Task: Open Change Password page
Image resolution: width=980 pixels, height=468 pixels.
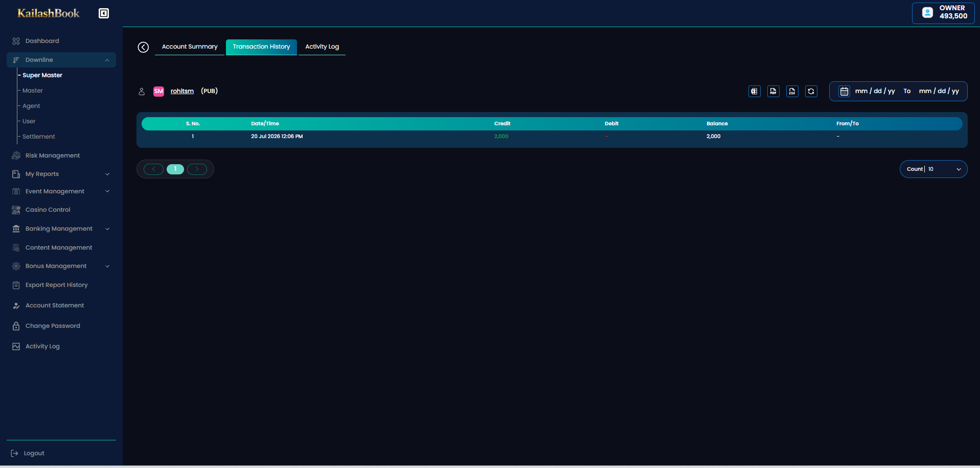Action: [53, 326]
